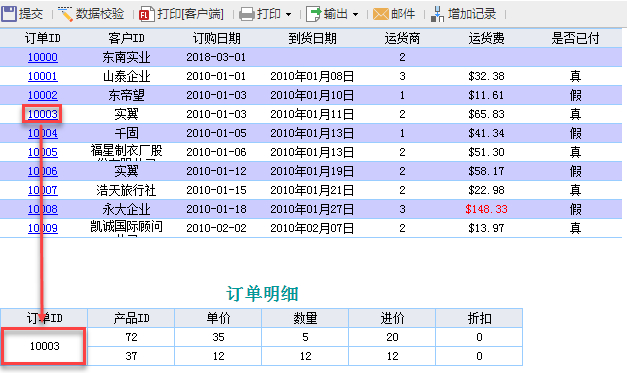Click freight value $65.83
Screen dimensions: 627x373
[486, 114]
